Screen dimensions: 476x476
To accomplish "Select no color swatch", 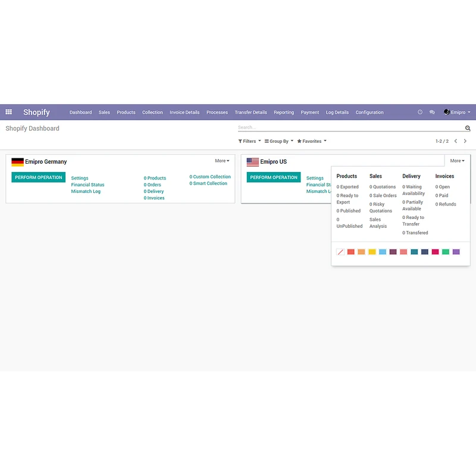I will point(340,252).
